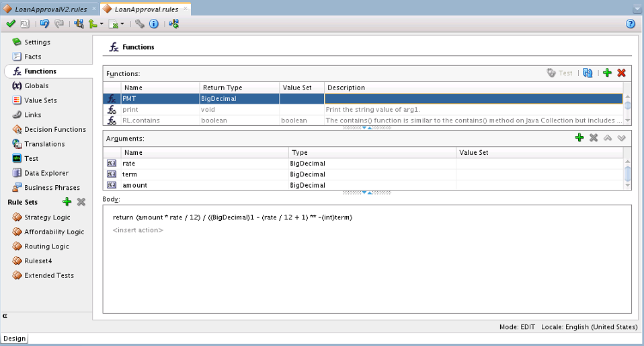Viewport: 644px width, 346px height.
Task: Click Arguments table scrollbar down arrow
Action: [x=627, y=185]
